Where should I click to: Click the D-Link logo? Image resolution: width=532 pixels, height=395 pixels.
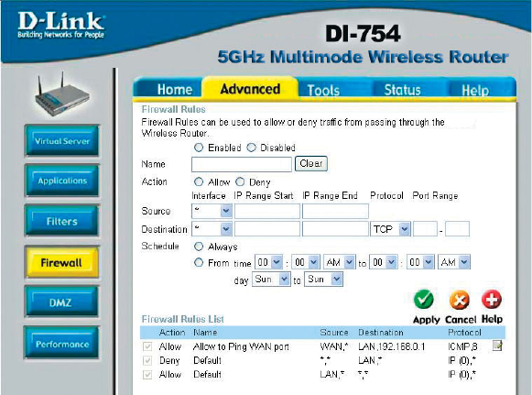coord(61,25)
